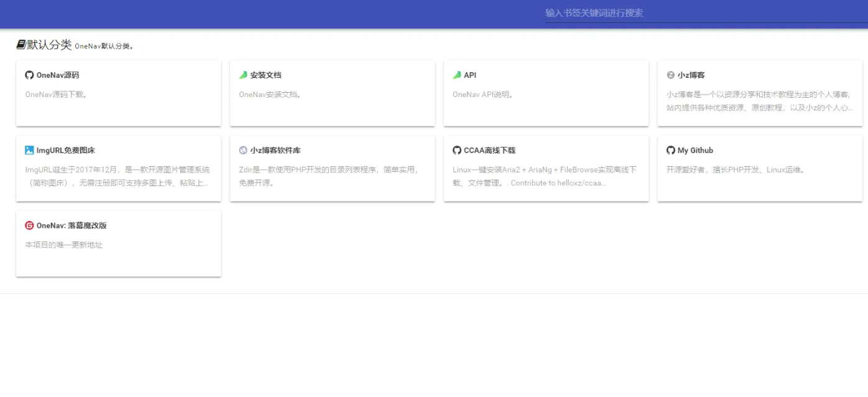This screenshot has height=397, width=868.
Task: Click the gray Z icon on 小z博客
Action: (x=671, y=75)
